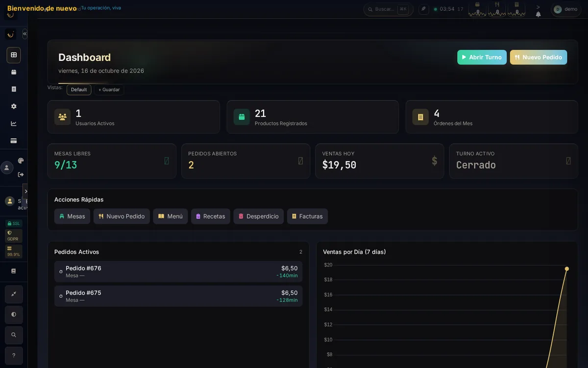588x368 pixels.
Task: Click the Órdenes del Mes card
Action: pos(491,117)
